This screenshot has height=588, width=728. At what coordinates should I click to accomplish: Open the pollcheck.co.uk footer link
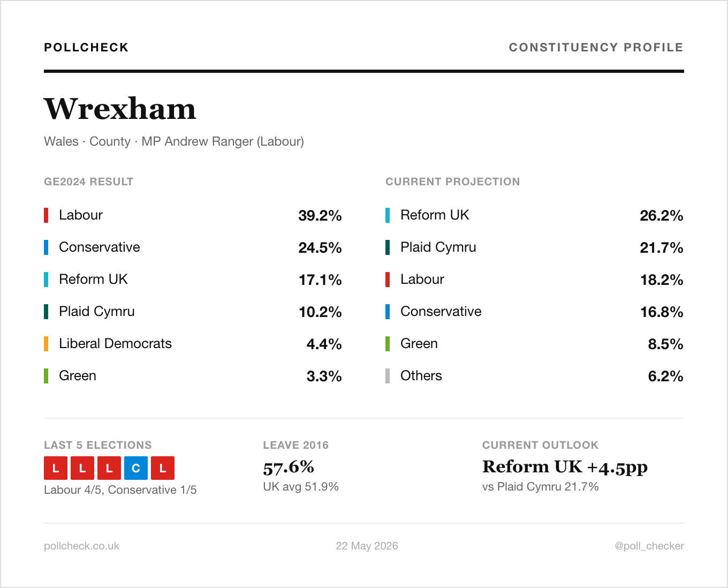tap(81, 546)
